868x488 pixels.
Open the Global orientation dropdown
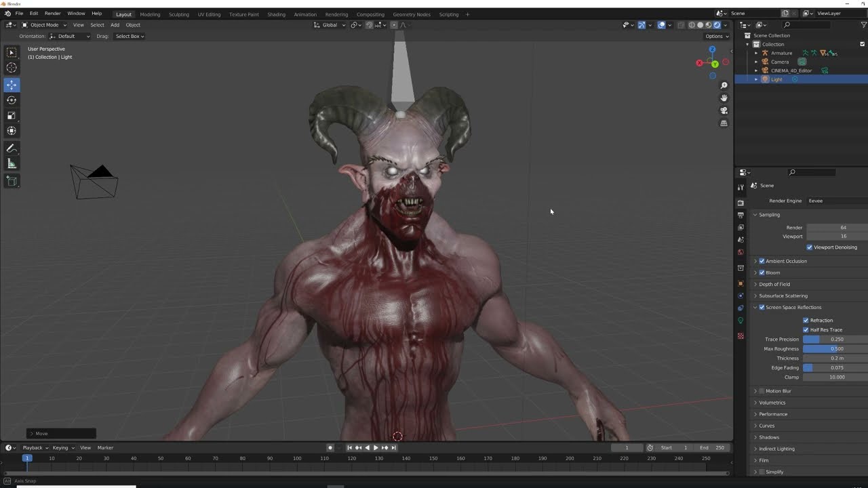click(x=329, y=25)
